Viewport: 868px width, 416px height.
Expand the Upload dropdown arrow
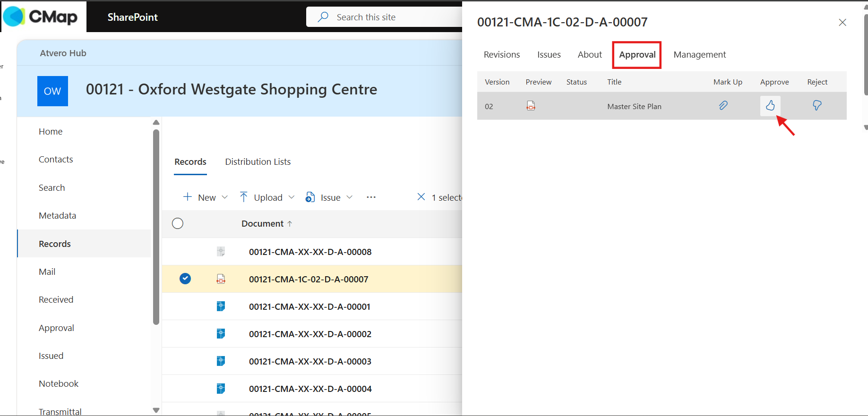tap(292, 197)
